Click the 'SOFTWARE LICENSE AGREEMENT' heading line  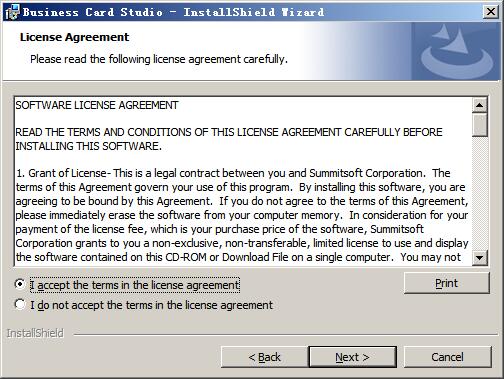click(x=97, y=105)
